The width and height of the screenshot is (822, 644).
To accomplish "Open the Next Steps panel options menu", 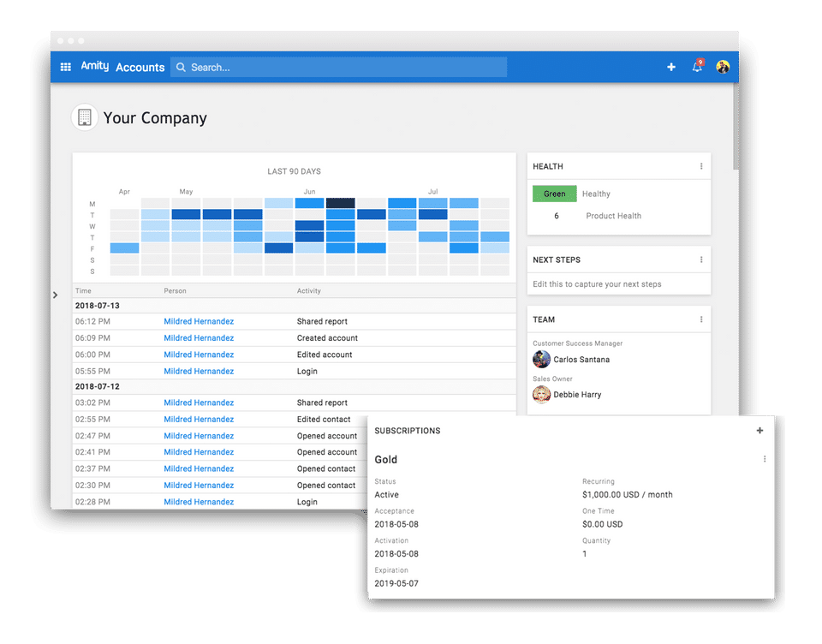I will pyautogui.click(x=701, y=259).
